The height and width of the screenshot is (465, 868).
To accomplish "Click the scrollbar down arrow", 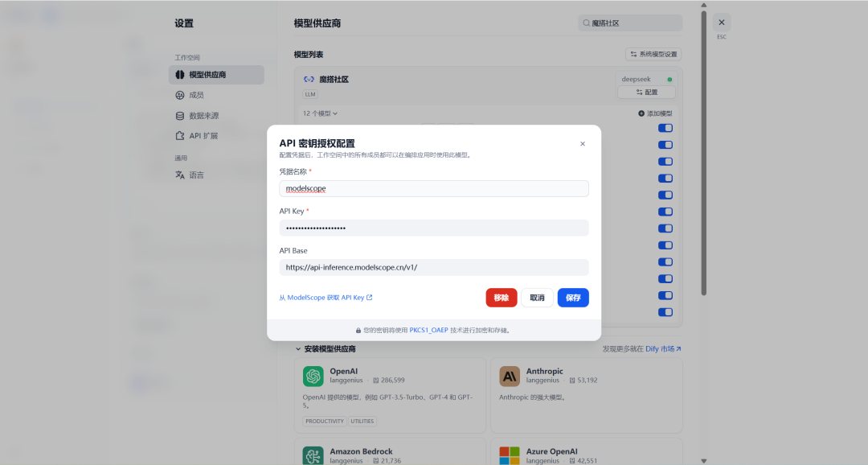I will pos(703,460).
